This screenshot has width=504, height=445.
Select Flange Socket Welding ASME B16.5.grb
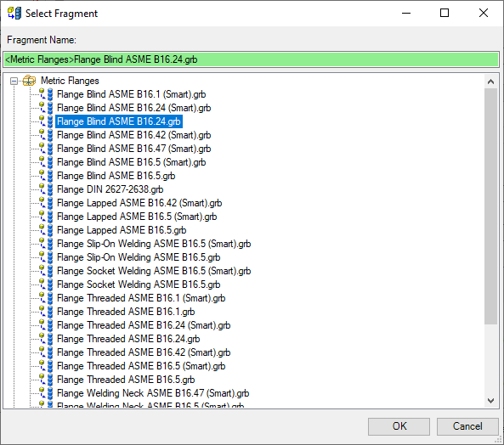[139, 284]
